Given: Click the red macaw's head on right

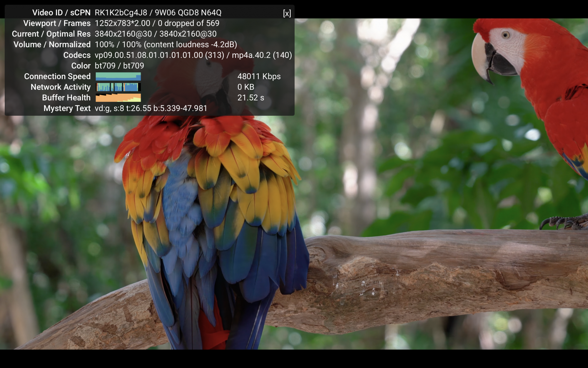Looking at the screenshot, I should point(509,44).
